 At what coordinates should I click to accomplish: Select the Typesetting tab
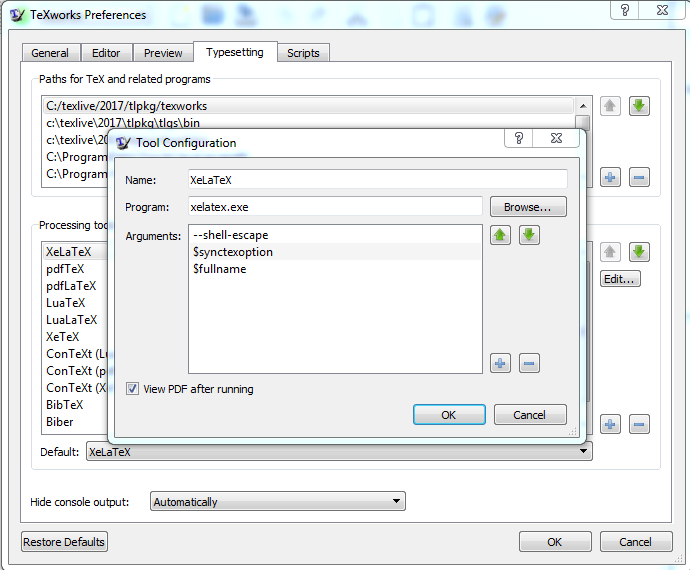coord(235,52)
